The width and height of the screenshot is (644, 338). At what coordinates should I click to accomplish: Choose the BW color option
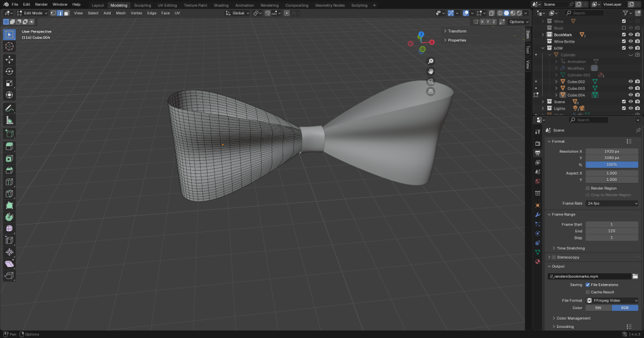coord(598,308)
